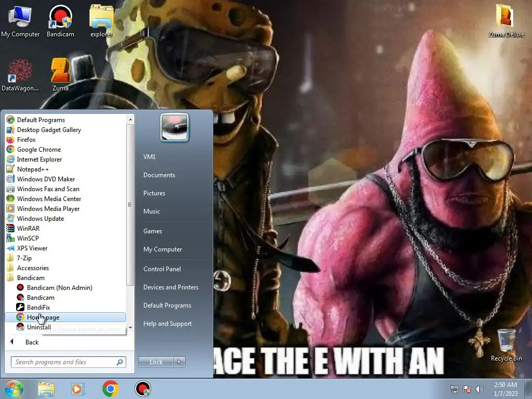Select Zuma Deluxe desktop folder
The width and height of the screenshot is (532, 399).
click(x=506, y=20)
